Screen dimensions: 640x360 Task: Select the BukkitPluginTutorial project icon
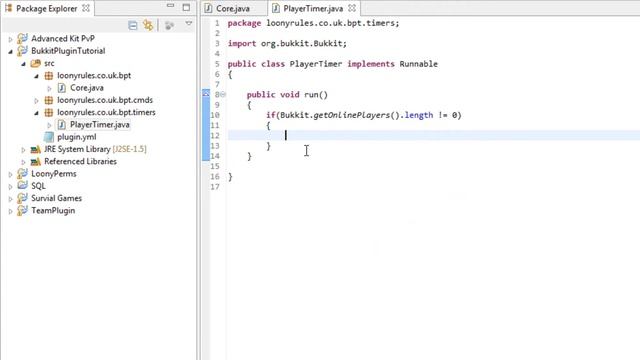[x=22, y=51]
